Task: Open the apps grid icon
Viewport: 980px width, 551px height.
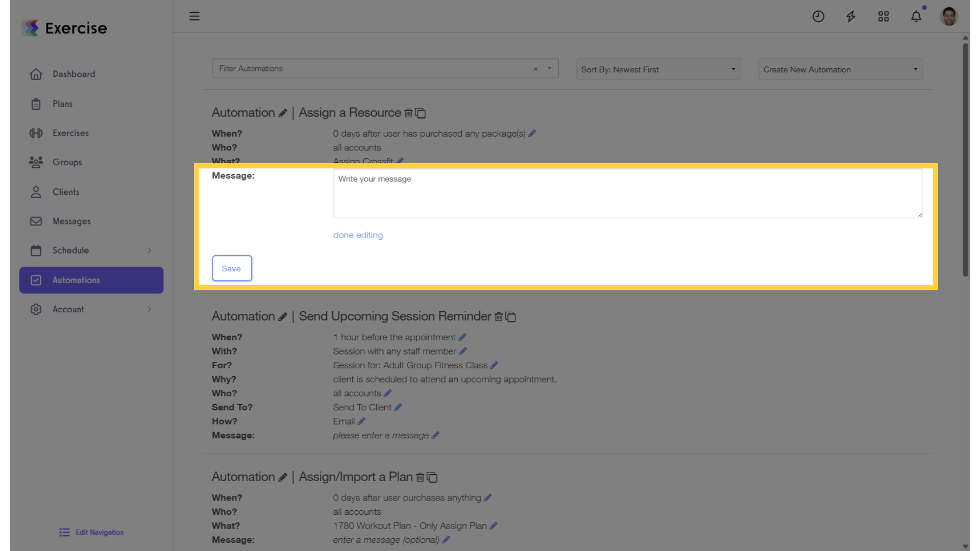Action: point(884,17)
